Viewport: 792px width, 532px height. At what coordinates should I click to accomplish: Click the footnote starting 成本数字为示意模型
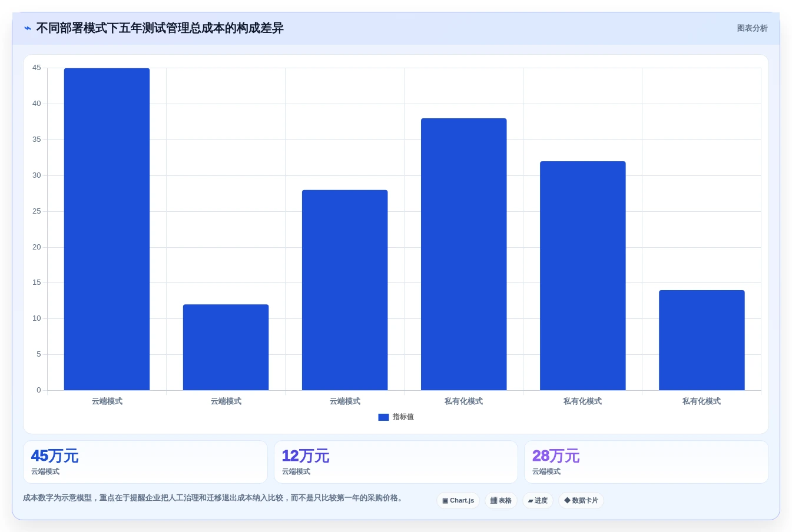point(214,498)
